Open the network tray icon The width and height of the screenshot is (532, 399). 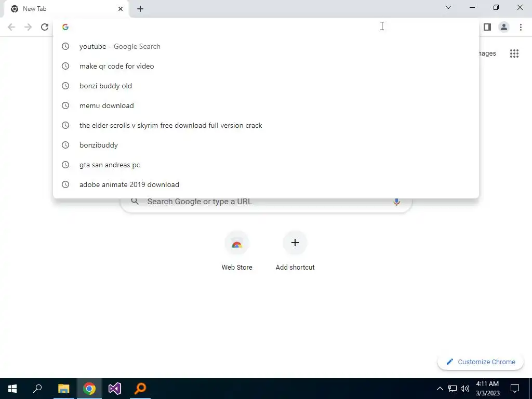coord(453,389)
